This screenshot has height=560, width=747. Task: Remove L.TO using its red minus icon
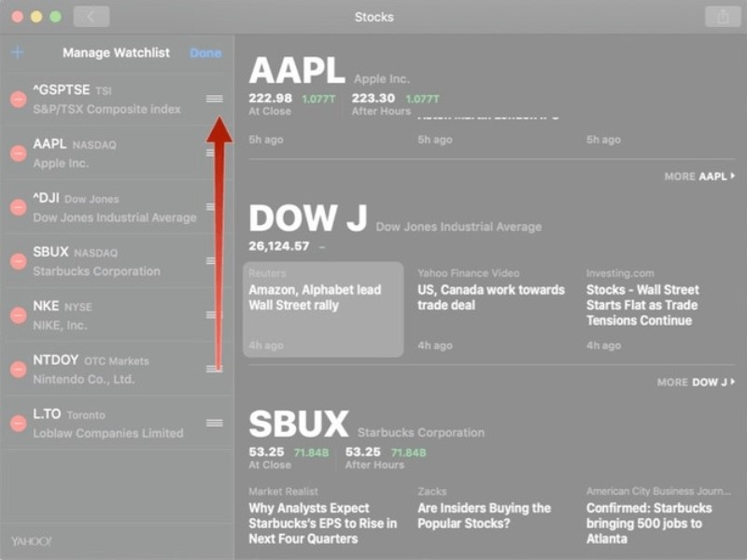click(x=18, y=424)
